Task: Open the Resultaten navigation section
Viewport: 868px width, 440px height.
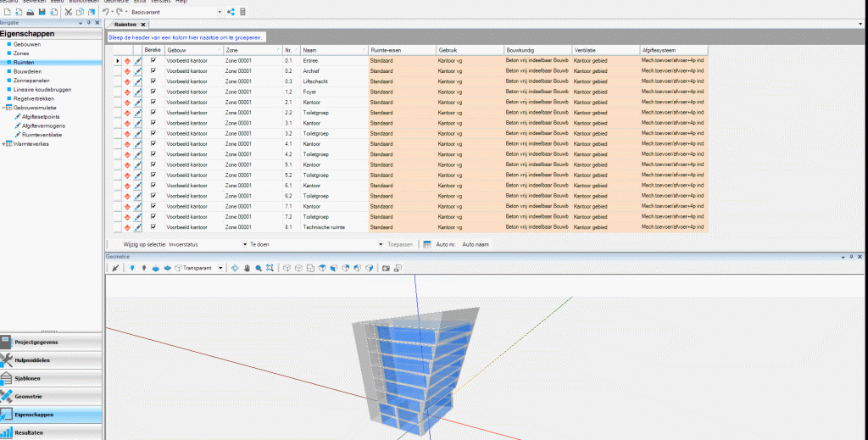Action: tap(51, 432)
